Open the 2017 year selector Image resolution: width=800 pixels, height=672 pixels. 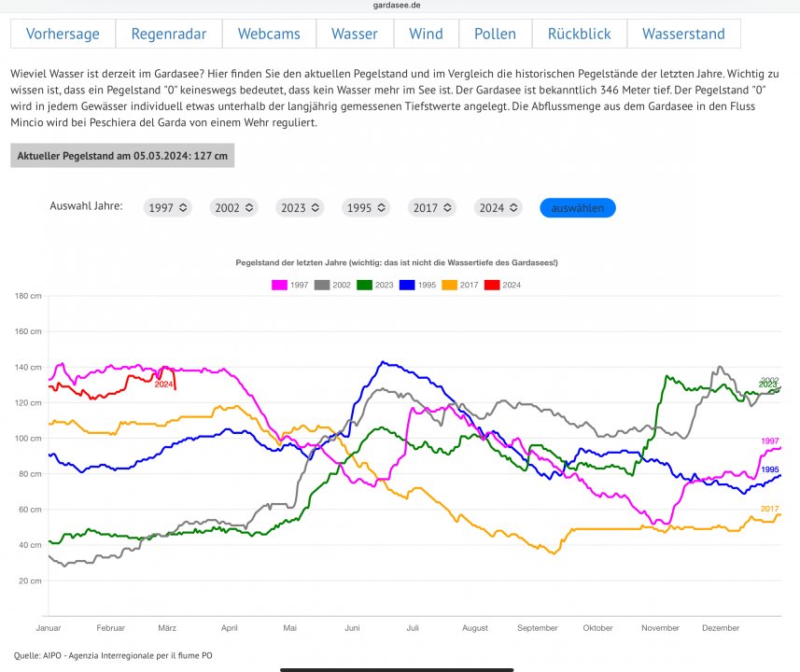[433, 208]
